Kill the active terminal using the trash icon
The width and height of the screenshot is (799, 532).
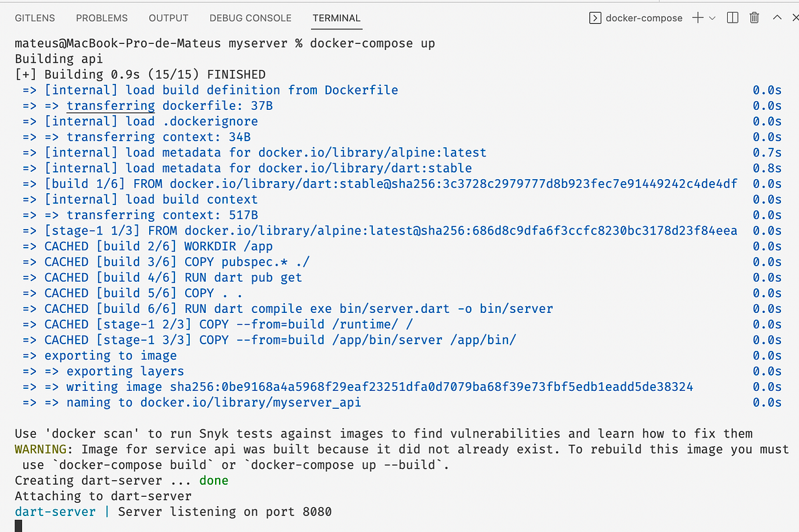pos(755,18)
